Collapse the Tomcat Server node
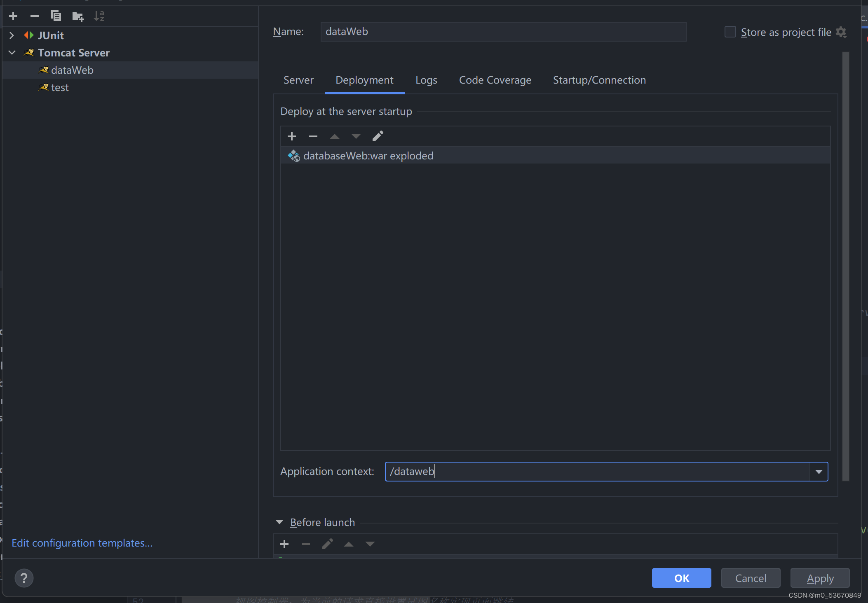The width and height of the screenshot is (868, 603). pyautogui.click(x=12, y=53)
